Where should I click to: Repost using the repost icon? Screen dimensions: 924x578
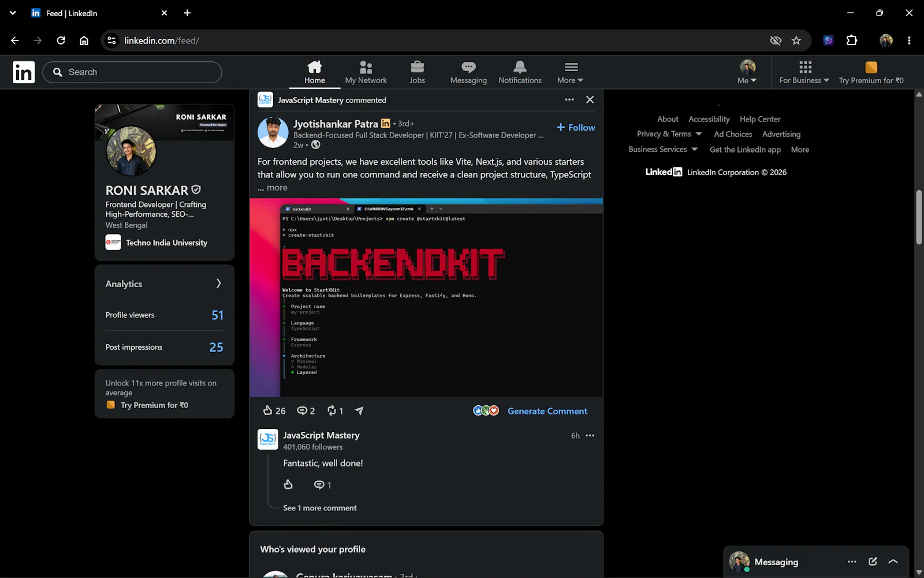[332, 410]
